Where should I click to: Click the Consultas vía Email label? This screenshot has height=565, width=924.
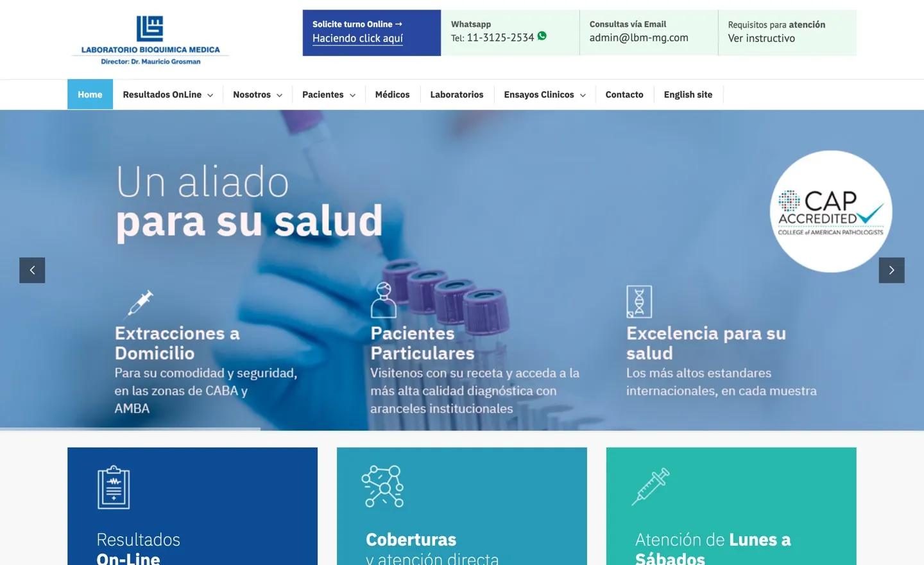(628, 24)
